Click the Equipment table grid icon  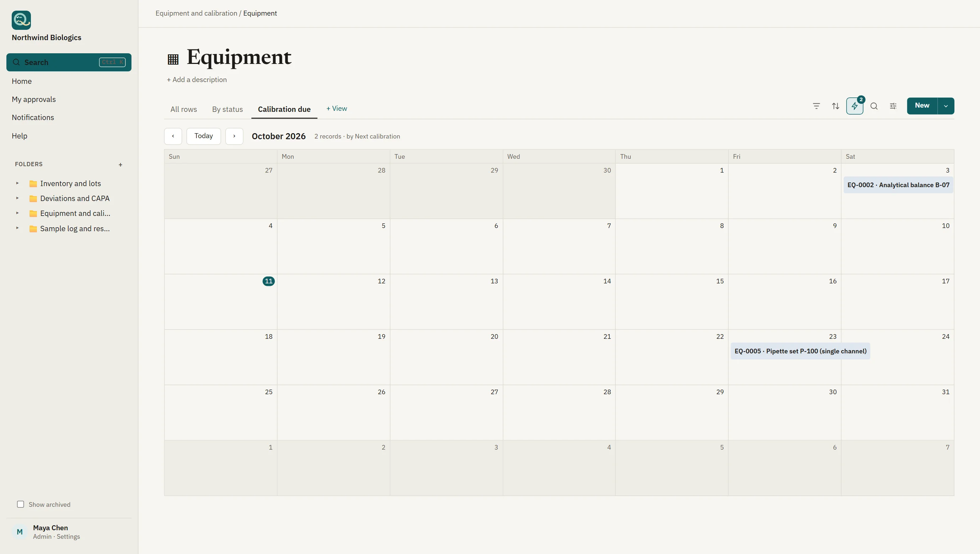point(173,59)
